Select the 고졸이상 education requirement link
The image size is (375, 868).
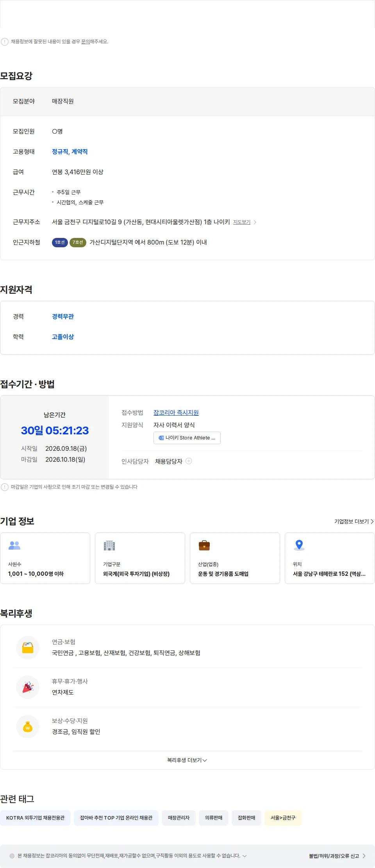[63, 337]
